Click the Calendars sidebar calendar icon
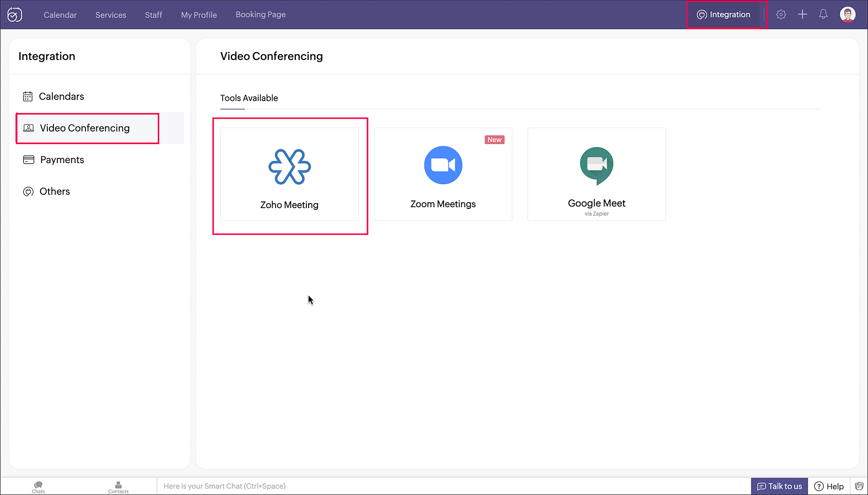868x495 pixels. 28,96
